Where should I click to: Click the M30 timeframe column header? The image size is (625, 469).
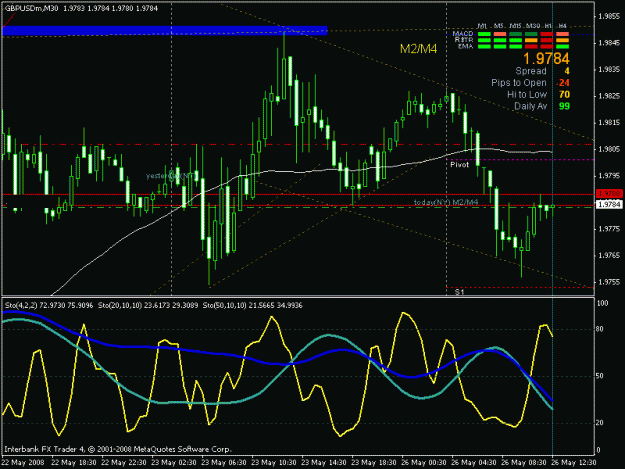(x=533, y=26)
